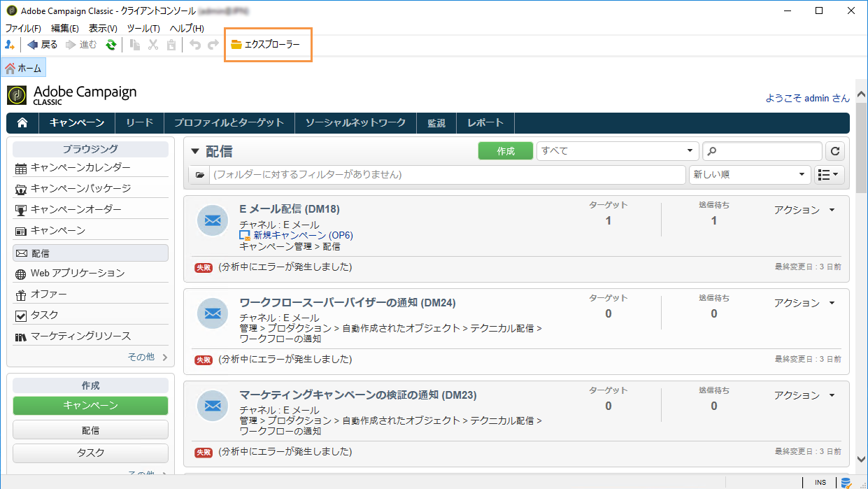Open アクション dropdown for DM23
This screenshot has width=868, height=489.
pyautogui.click(x=804, y=395)
